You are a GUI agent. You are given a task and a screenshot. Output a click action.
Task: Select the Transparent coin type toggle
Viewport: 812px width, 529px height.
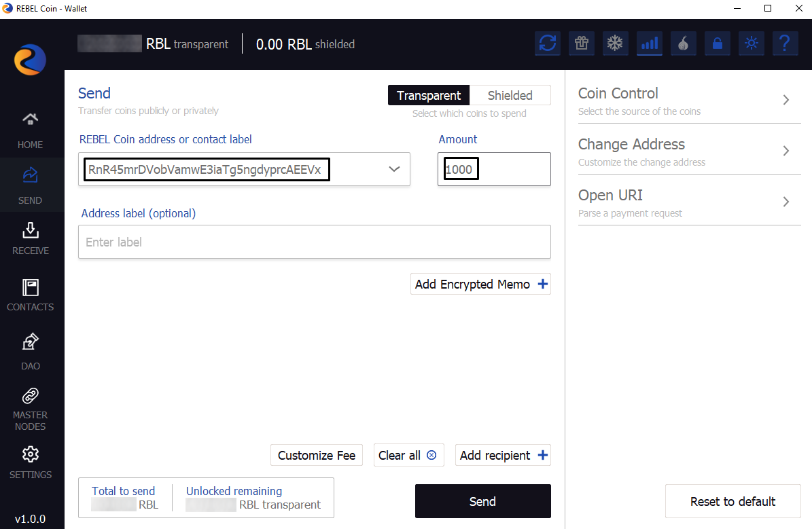[429, 95]
